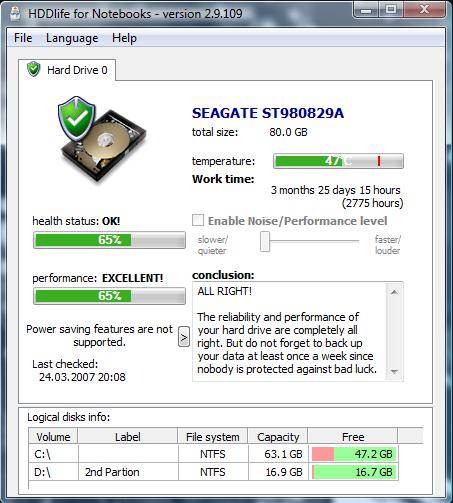Click NTFS cell in the C:\ row
This screenshot has width=453, height=503.
click(x=213, y=454)
